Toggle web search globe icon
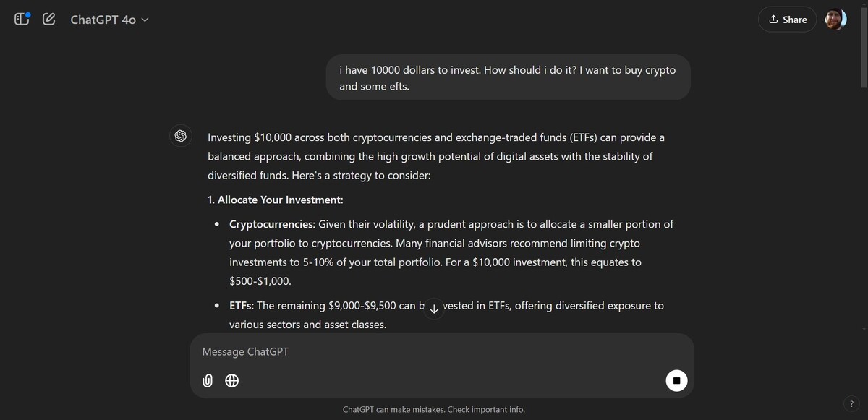 pyautogui.click(x=231, y=380)
